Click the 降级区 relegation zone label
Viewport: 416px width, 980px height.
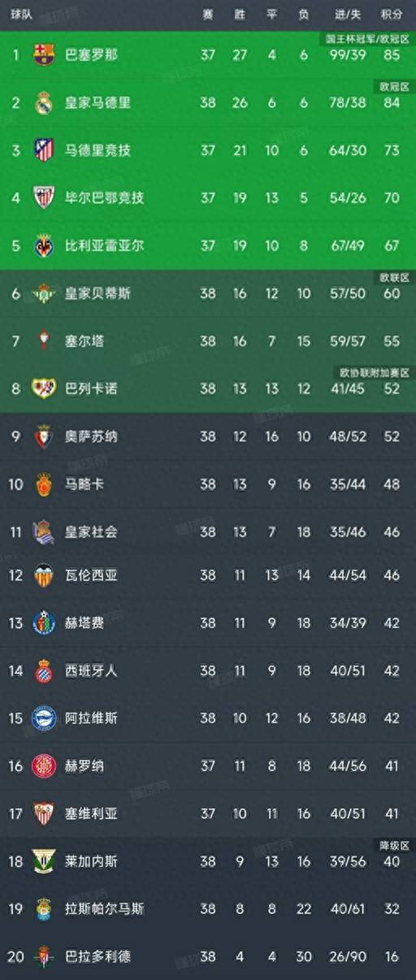[394, 846]
